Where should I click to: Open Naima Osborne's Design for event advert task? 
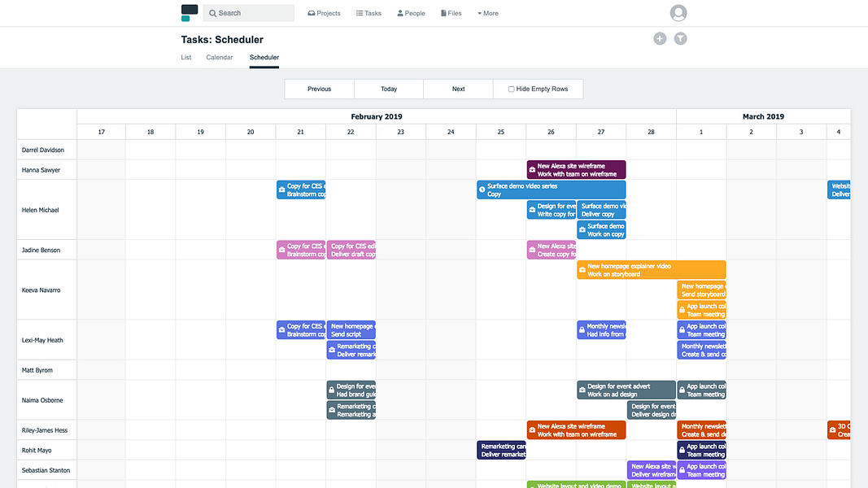click(626, 390)
